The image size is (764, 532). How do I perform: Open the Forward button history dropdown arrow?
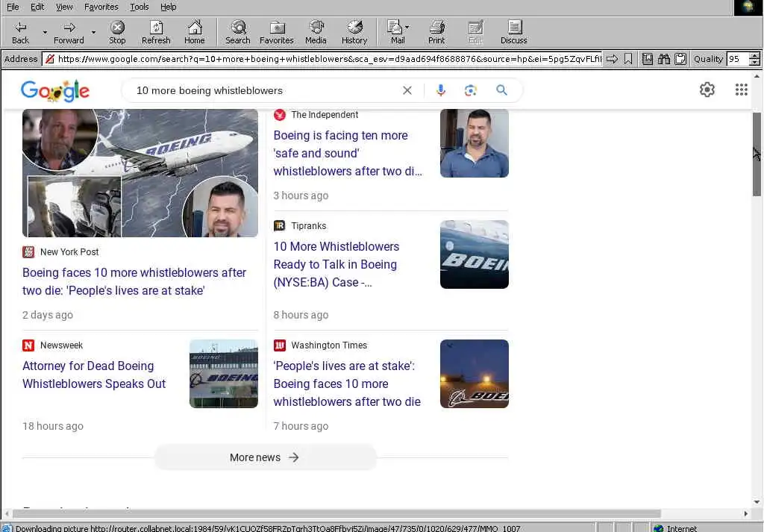click(x=93, y=33)
